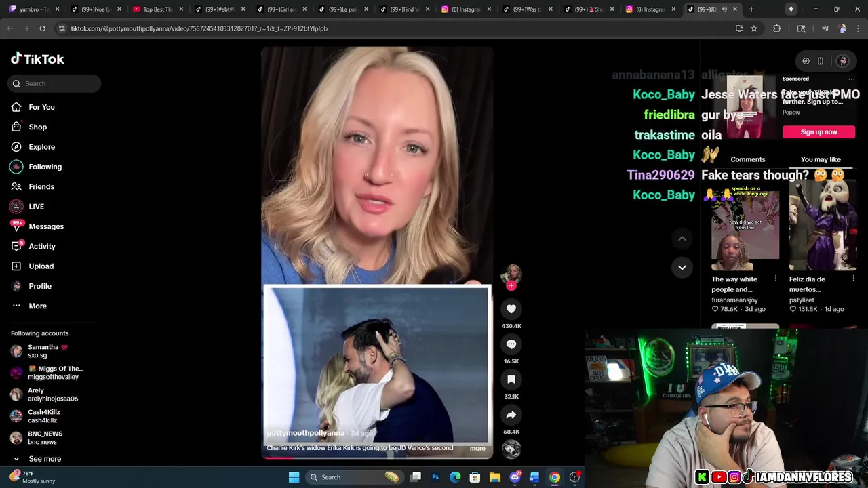The height and width of the screenshot is (488, 868).
Task: Go to next video with down arrow
Action: (682, 268)
